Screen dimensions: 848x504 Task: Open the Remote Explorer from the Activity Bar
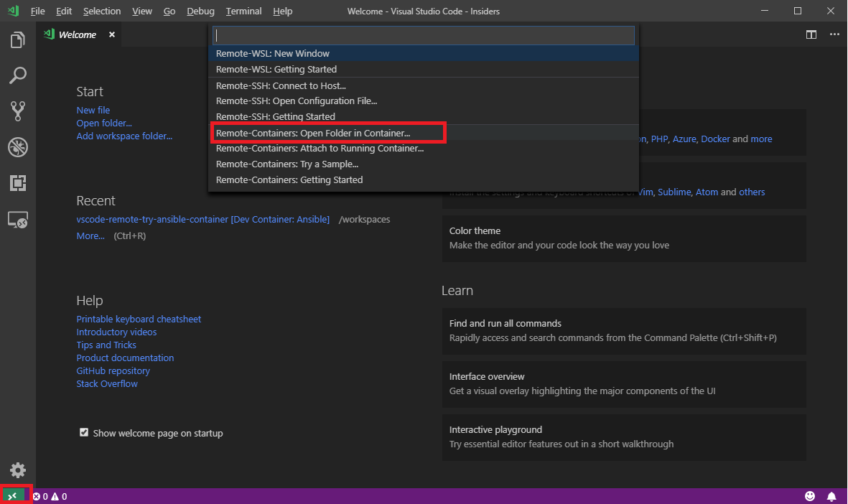[x=17, y=220]
